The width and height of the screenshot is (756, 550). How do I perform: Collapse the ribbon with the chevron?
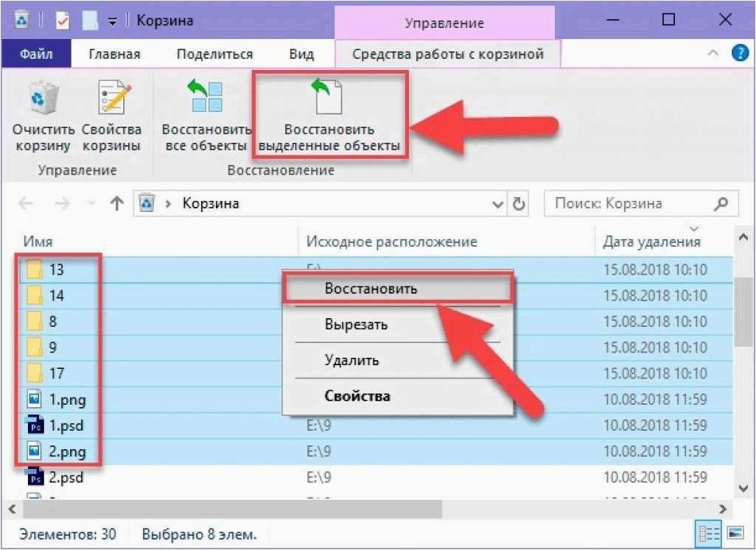click(x=713, y=53)
